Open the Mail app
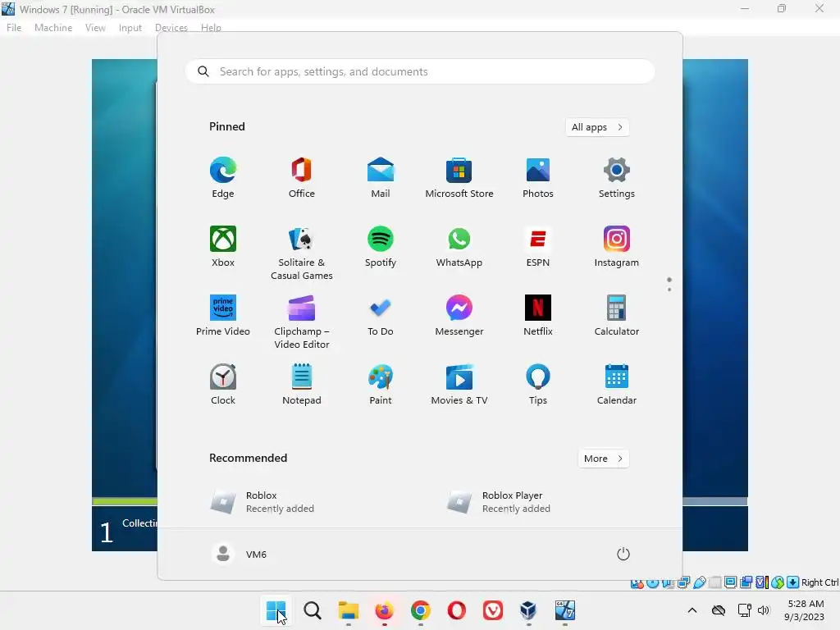840x630 pixels. (x=381, y=178)
